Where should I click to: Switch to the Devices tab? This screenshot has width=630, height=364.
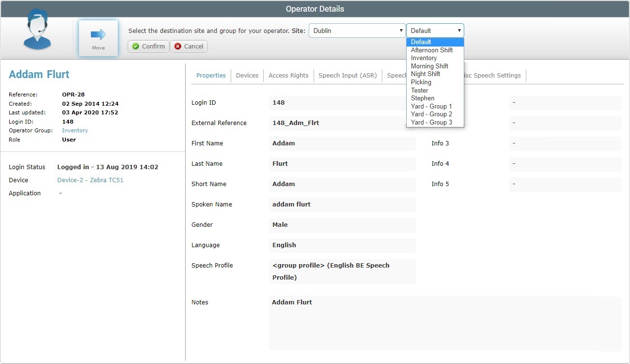pos(247,75)
